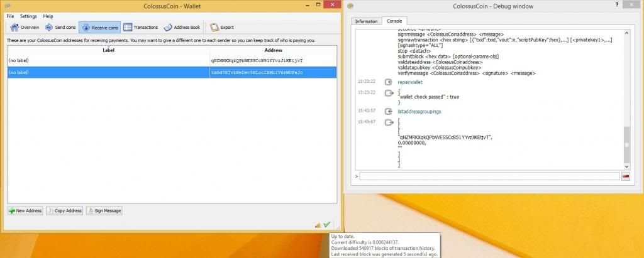Click the stop <detach> help line
Viewport: 644px width, 258px height.
(x=414, y=51)
